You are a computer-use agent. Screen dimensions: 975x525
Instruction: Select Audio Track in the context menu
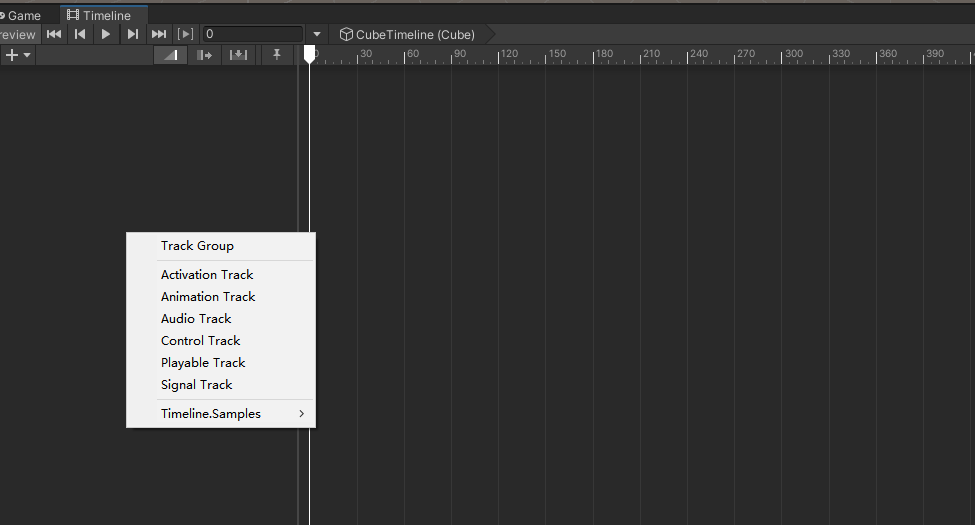(196, 319)
